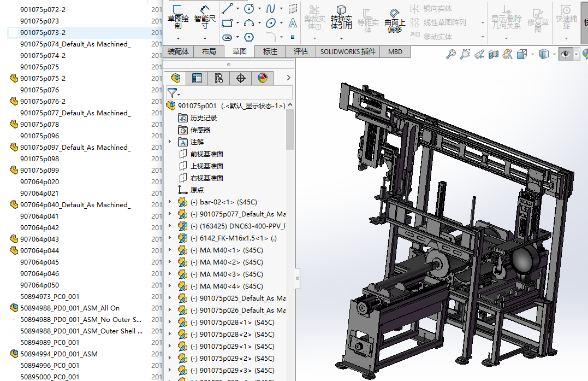The width and height of the screenshot is (588, 381).
Task: Open the PropertyManager tab icon
Action: click(x=197, y=78)
